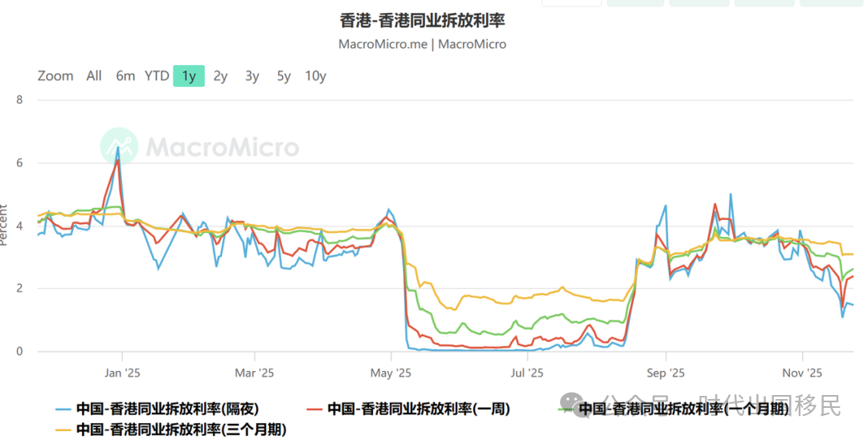
Task: Pick the 10y zoom range
Action: [x=315, y=76]
